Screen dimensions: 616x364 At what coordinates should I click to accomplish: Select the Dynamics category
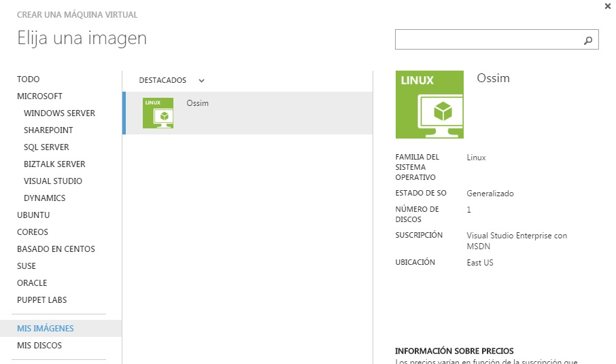[x=44, y=198]
